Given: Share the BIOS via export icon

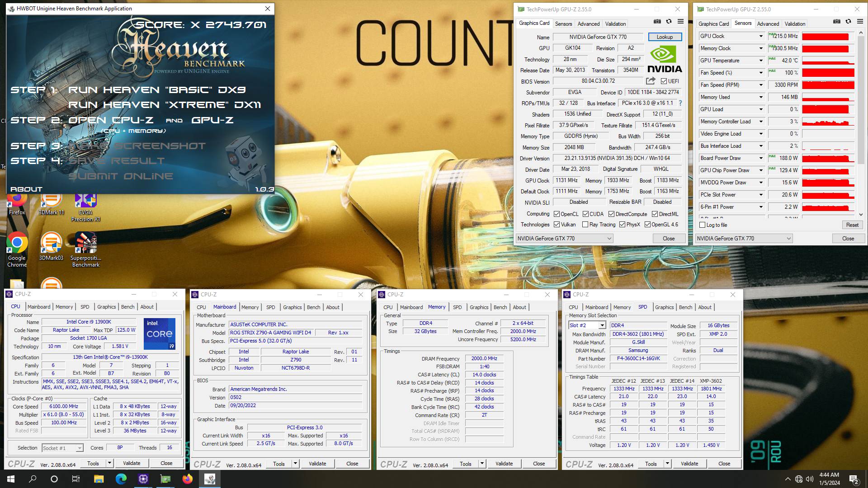Looking at the screenshot, I should click(x=651, y=81).
